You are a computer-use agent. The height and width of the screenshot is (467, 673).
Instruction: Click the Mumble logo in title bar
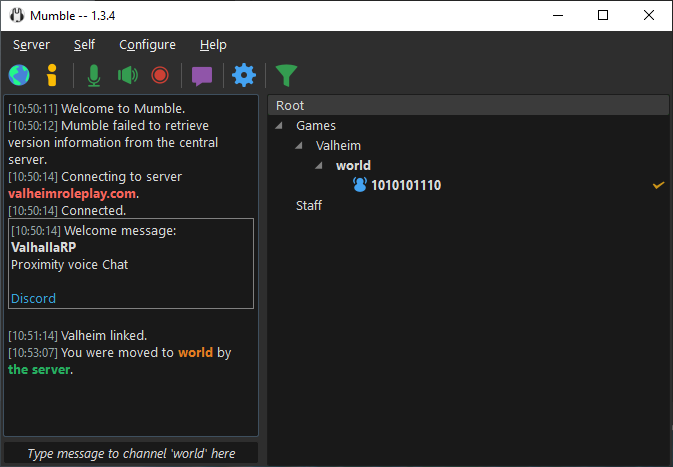(x=17, y=15)
